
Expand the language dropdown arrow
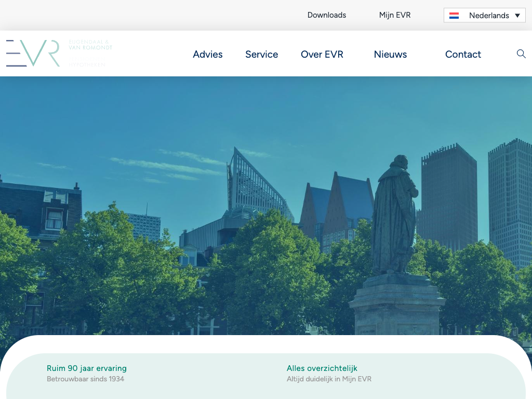click(517, 16)
